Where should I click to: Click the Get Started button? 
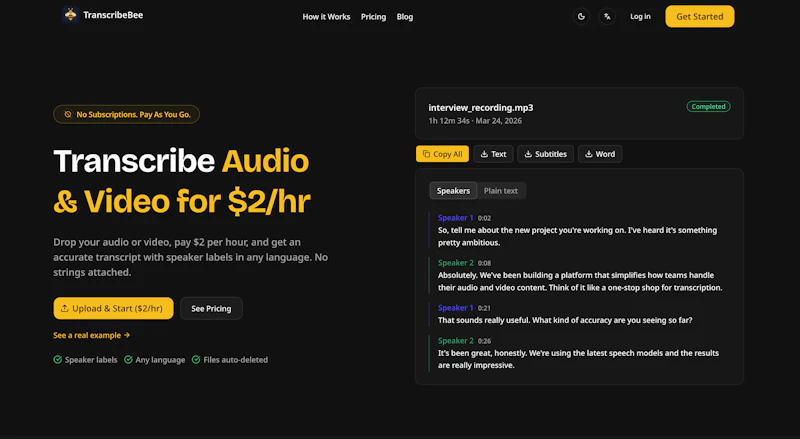click(699, 16)
